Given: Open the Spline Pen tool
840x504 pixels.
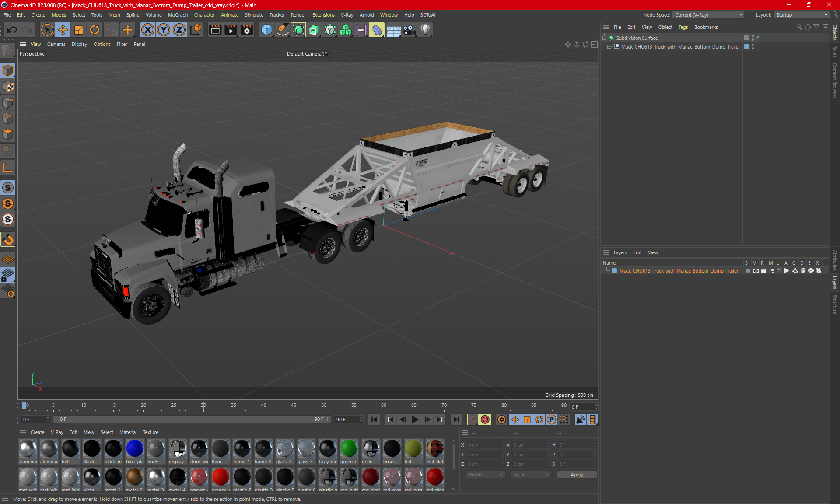Looking at the screenshot, I should (x=283, y=30).
